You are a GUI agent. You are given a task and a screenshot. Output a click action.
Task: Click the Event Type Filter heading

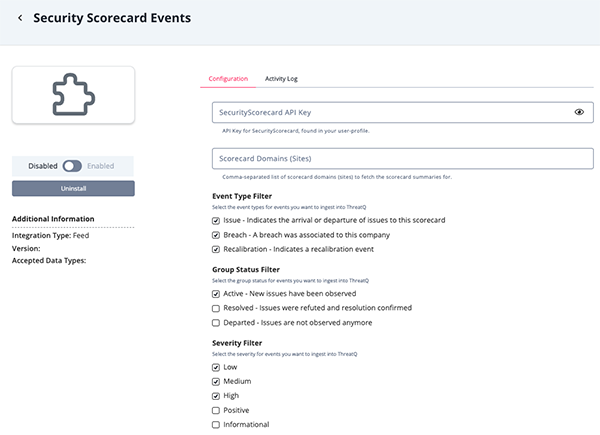(x=242, y=196)
